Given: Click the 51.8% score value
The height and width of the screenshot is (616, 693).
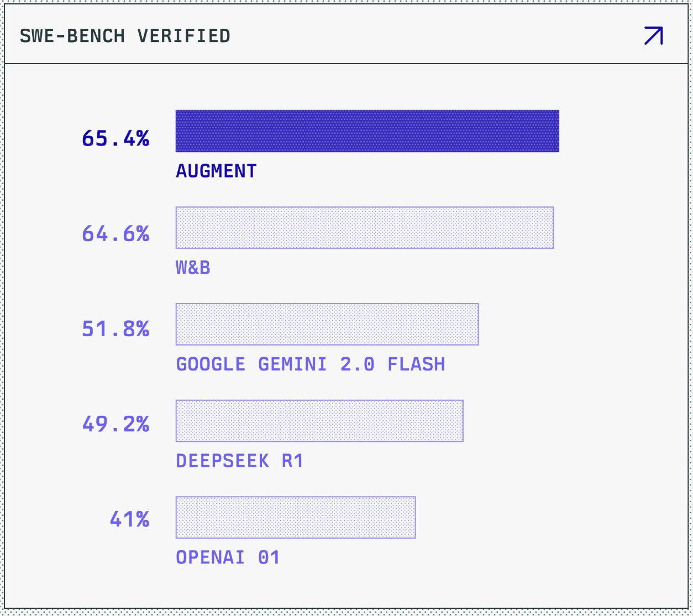Looking at the screenshot, I should tap(116, 329).
